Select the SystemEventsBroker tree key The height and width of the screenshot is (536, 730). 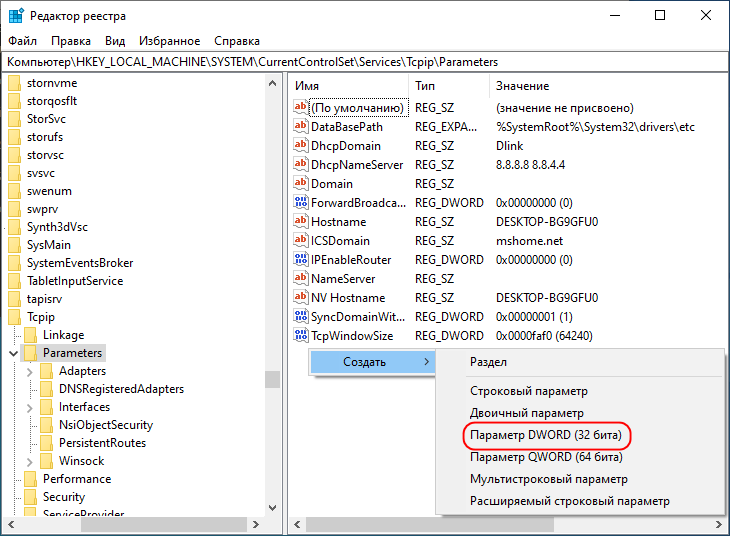[x=80, y=263]
